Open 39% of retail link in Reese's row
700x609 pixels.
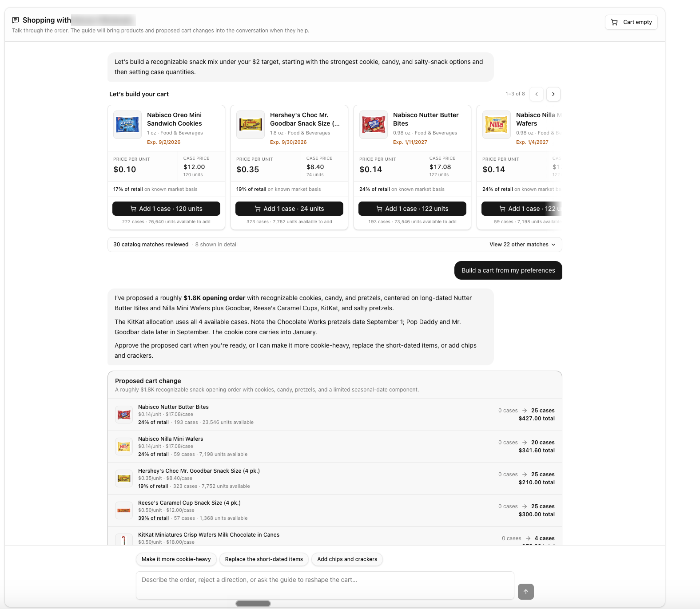[x=153, y=518]
